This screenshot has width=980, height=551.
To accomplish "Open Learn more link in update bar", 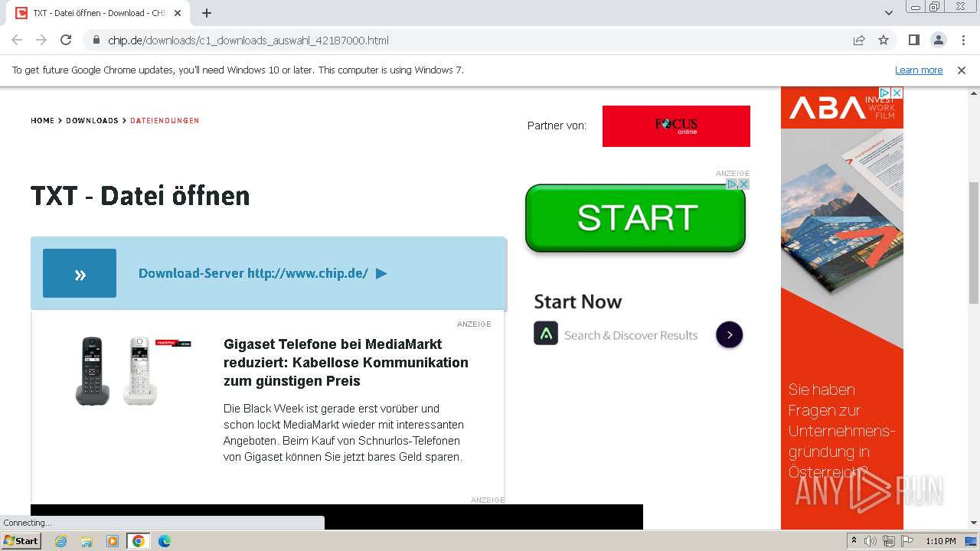I will [x=919, y=70].
